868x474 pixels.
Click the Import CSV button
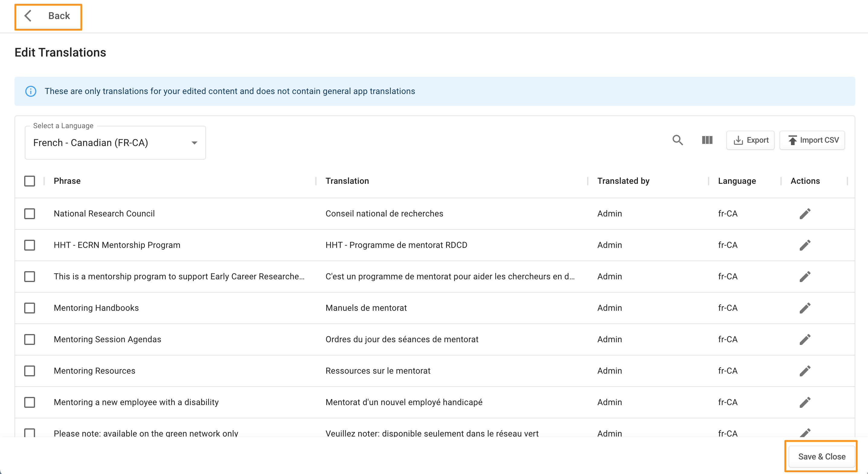coord(812,140)
